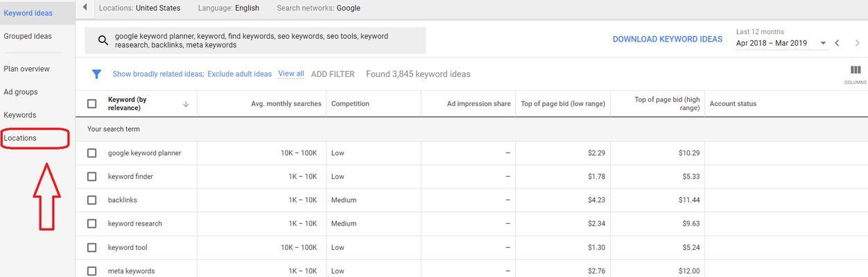Click the $4.23 low bid value
The height and width of the screenshot is (277, 868).
click(596, 200)
